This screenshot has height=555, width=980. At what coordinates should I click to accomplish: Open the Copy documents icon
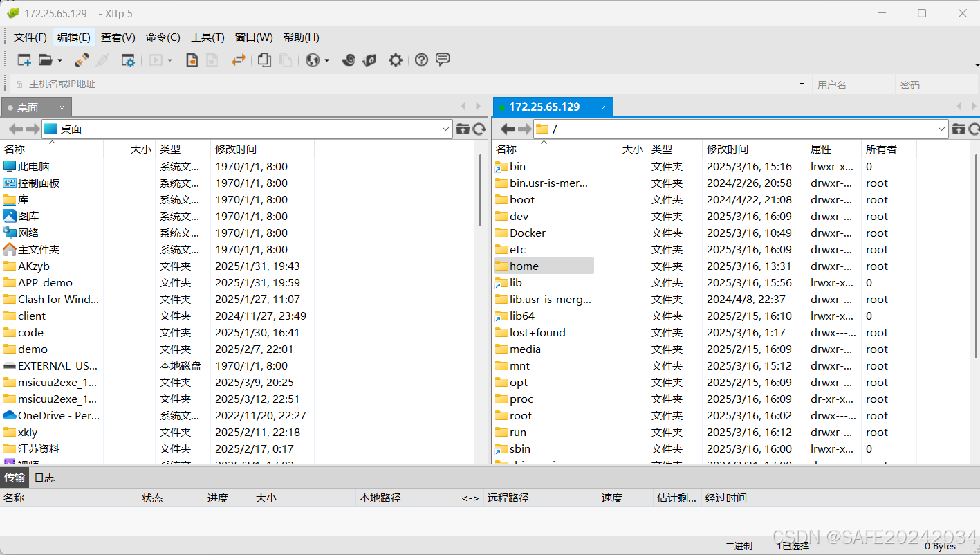tap(264, 60)
